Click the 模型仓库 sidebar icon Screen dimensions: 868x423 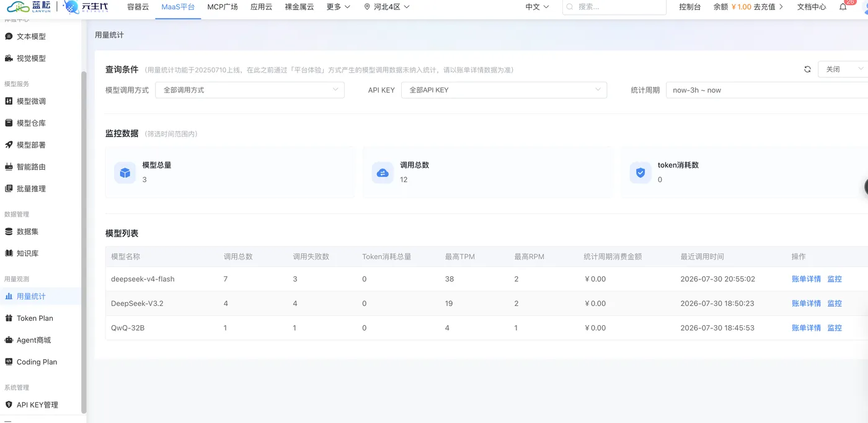click(x=9, y=123)
